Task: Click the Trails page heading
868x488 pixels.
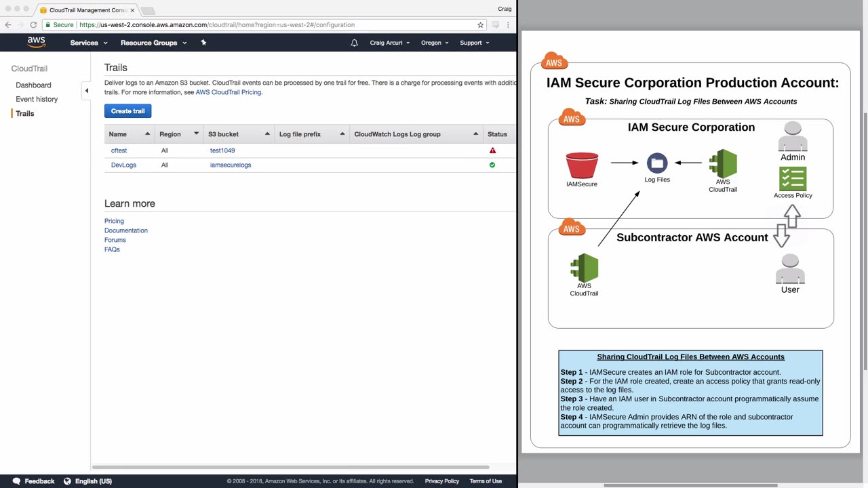Action: [116, 68]
